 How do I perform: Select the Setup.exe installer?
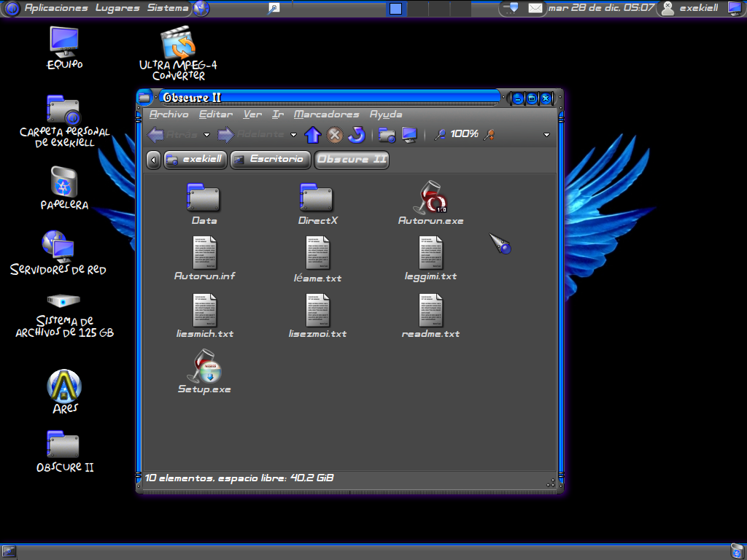(204, 371)
